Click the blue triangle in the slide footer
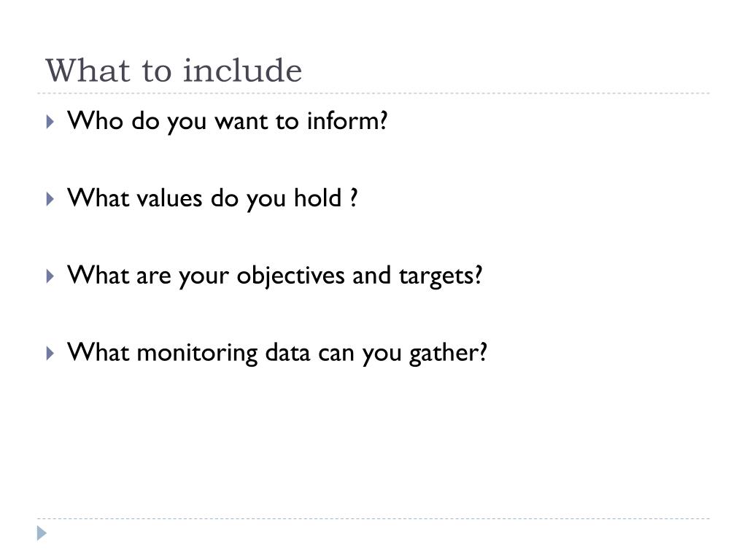Image resolution: width=747 pixels, height=560 pixels. [x=42, y=533]
